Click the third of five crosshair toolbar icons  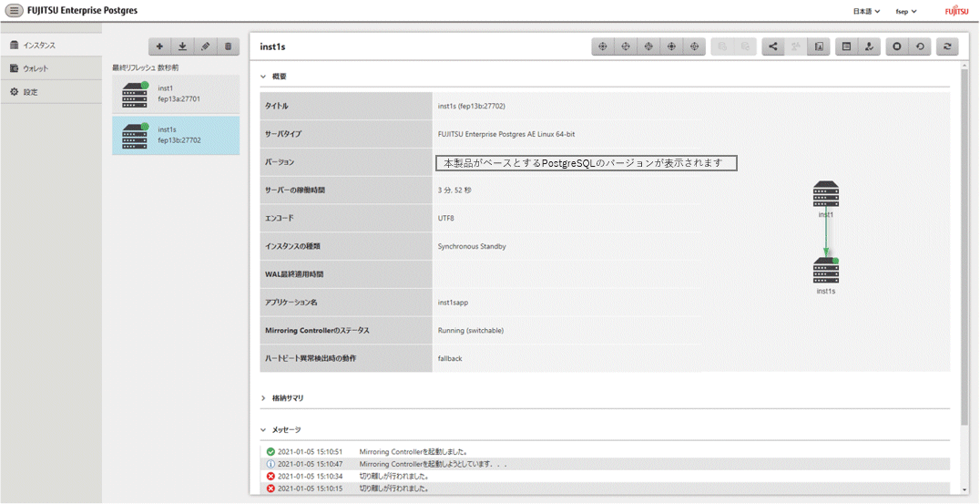coord(648,46)
